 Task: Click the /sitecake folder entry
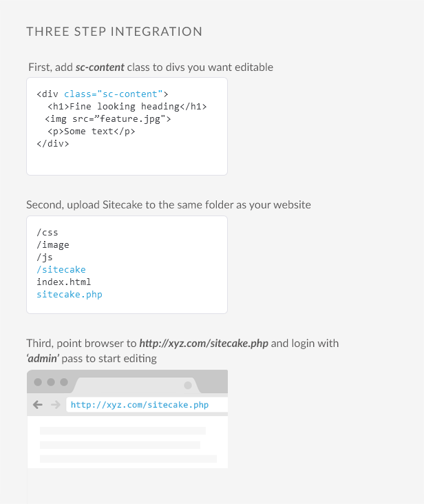coord(61,269)
